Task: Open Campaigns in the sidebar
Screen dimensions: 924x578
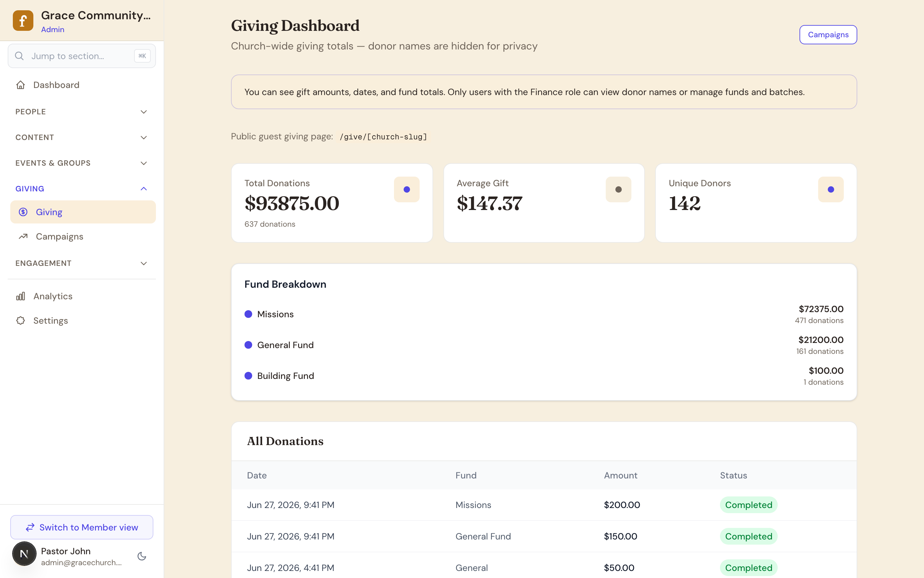Action: click(83, 236)
